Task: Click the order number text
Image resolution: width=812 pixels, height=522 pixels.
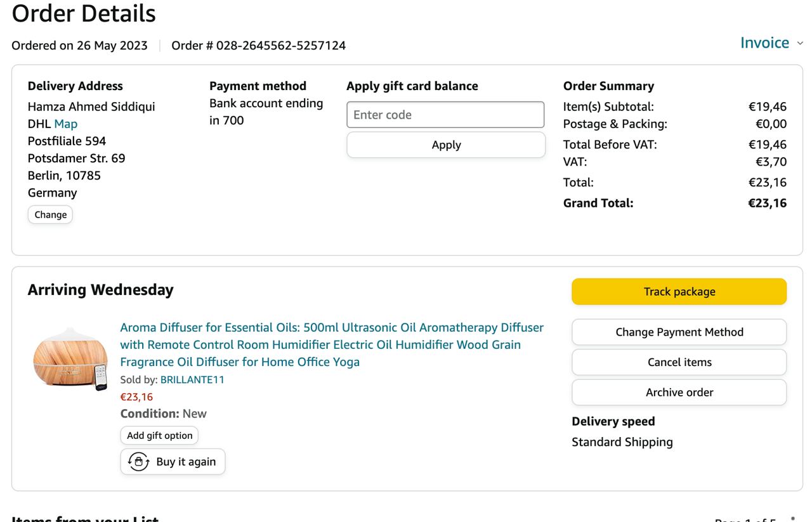Action: tap(259, 46)
